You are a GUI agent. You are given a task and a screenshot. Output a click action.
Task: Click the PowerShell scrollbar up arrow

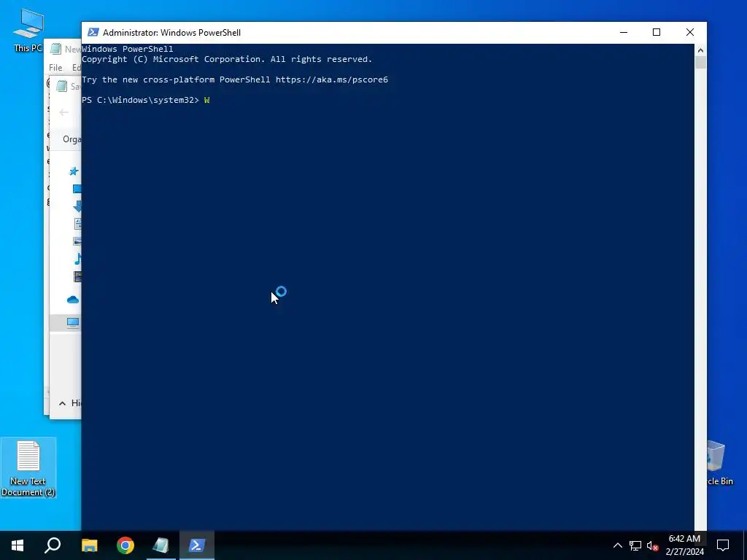(x=700, y=50)
